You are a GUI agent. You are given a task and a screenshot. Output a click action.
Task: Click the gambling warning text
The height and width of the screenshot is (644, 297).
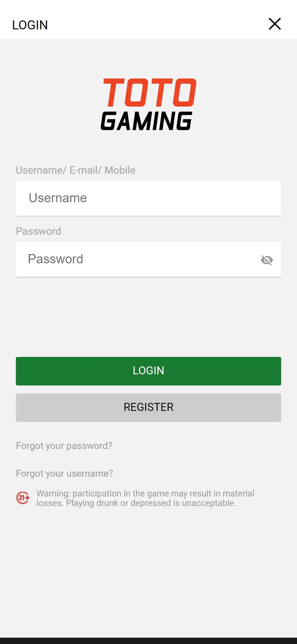click(x=145, y=494)
